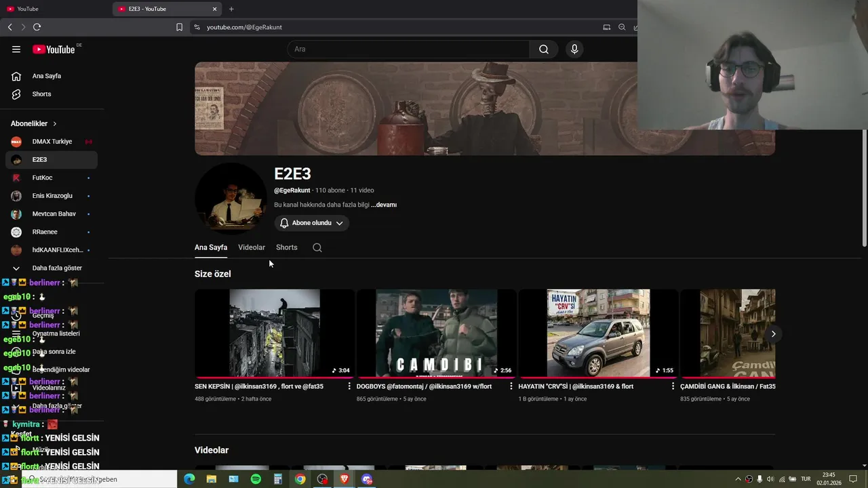Click the YouTube logo
Viewport: 868px width, 488px height.
coord(55,49)
